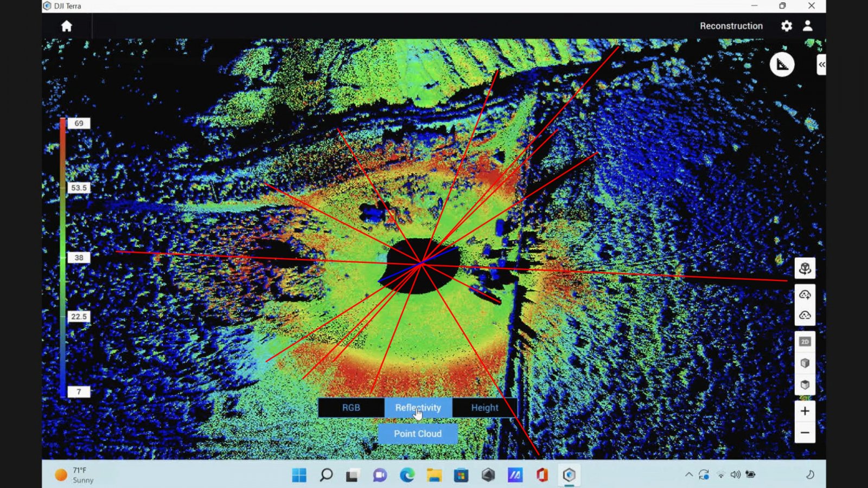Screen dimensions: 868x488
Task: Select the Reflectivity tab
Action: point(418,408)
